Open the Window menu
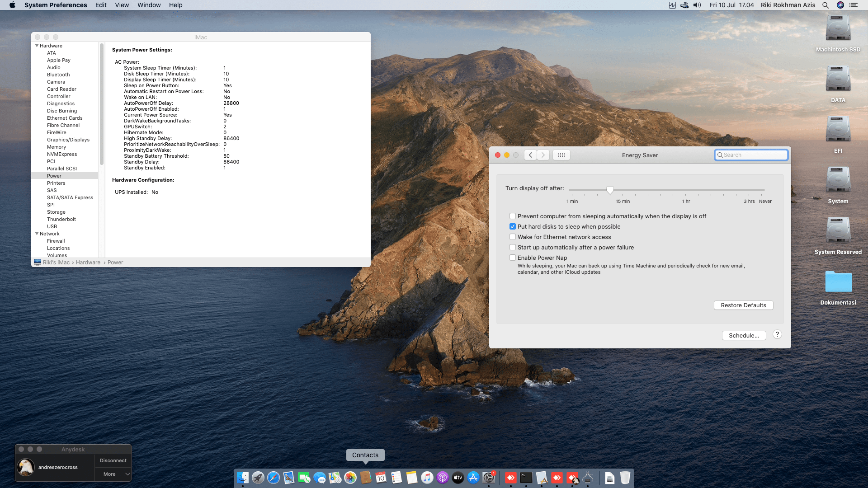868x488 pixels. tap(149, 5)
